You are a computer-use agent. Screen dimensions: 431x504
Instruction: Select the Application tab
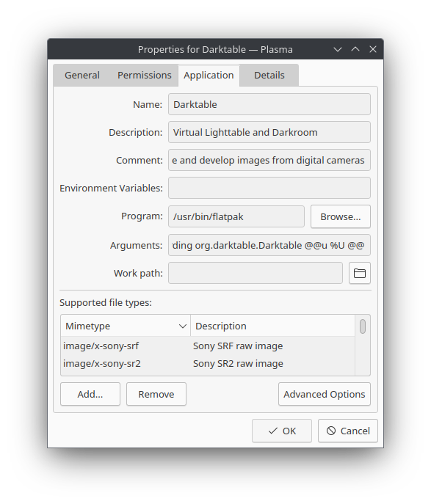pyautogui.click(x=209, y=76)
